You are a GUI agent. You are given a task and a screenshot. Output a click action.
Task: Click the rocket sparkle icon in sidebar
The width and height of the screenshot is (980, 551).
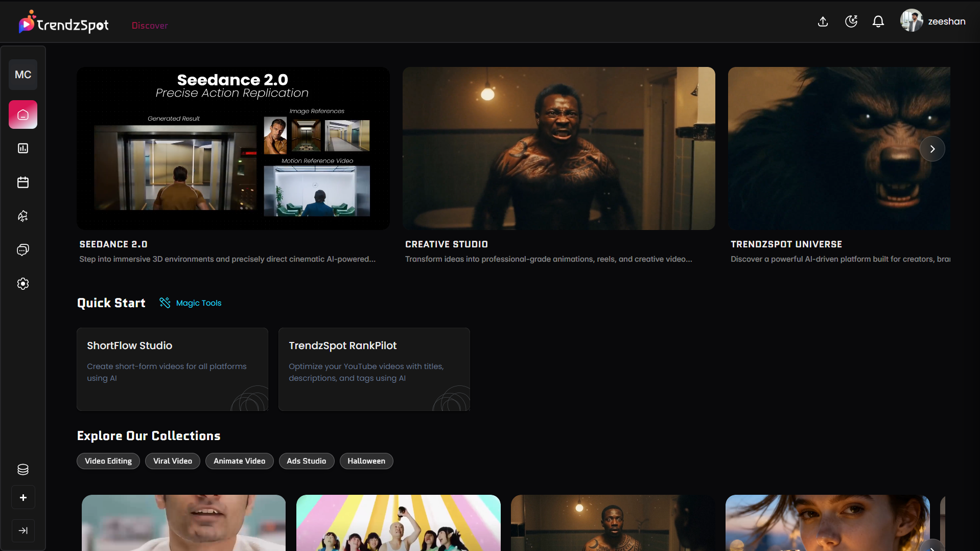pyautogui.click(x=23, y=216)
